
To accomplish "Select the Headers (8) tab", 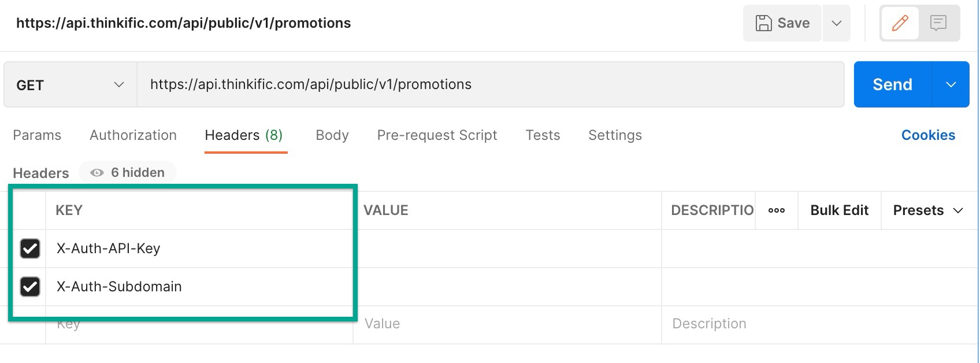I will click(x=244, y=135).
